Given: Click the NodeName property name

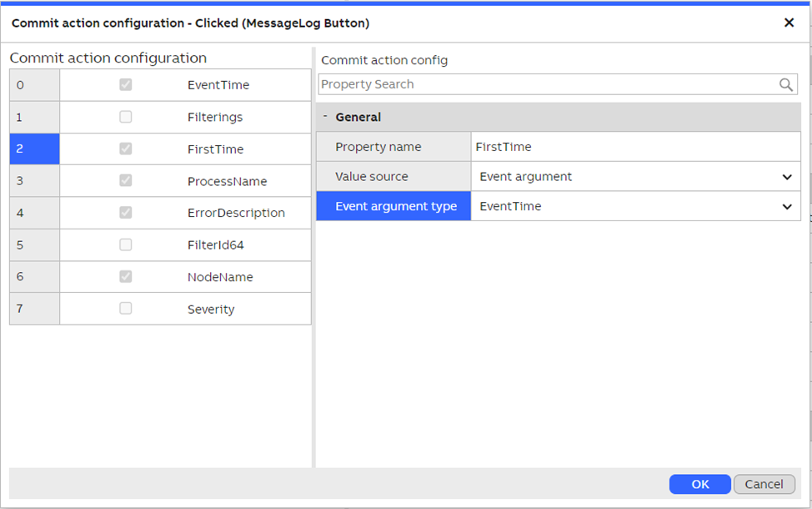Looking at the screenshot, I should pyautogui.click(x=220, y=277).
